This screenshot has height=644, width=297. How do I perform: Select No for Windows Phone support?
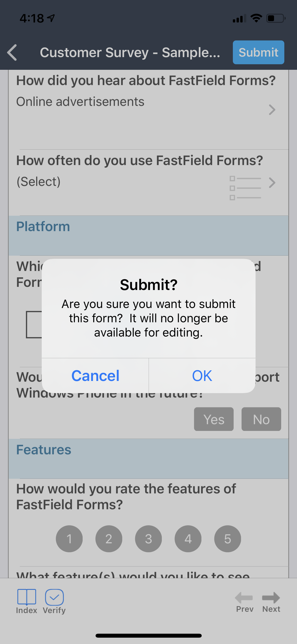point(261,419)
